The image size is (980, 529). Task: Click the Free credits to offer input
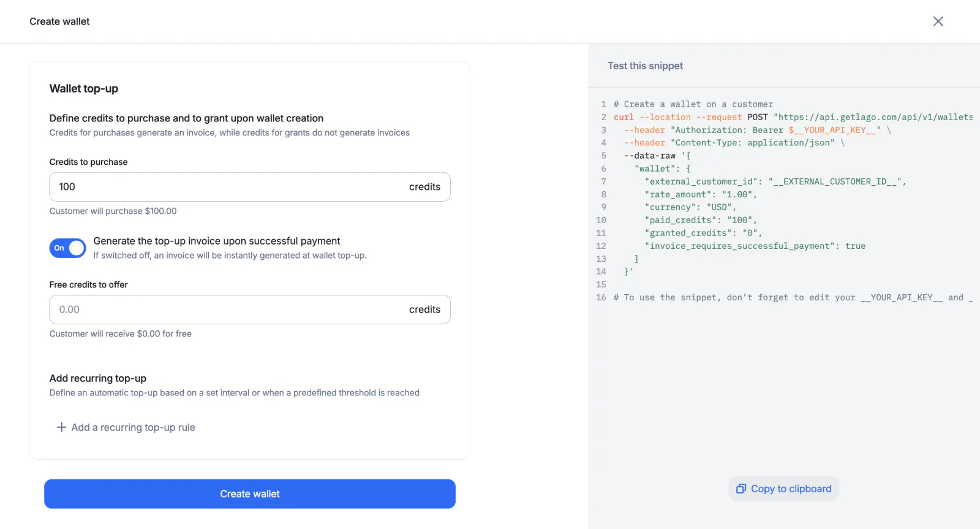coord(250,310)
